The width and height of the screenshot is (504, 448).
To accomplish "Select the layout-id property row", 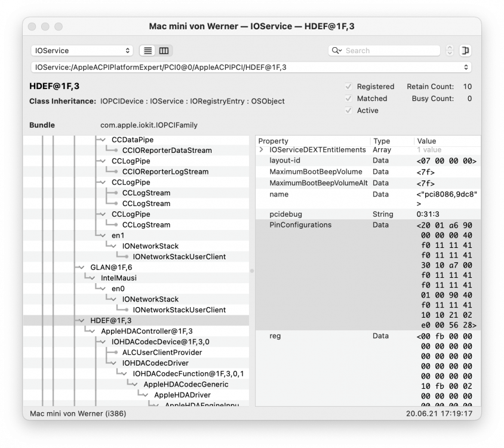I will (368, 161).
